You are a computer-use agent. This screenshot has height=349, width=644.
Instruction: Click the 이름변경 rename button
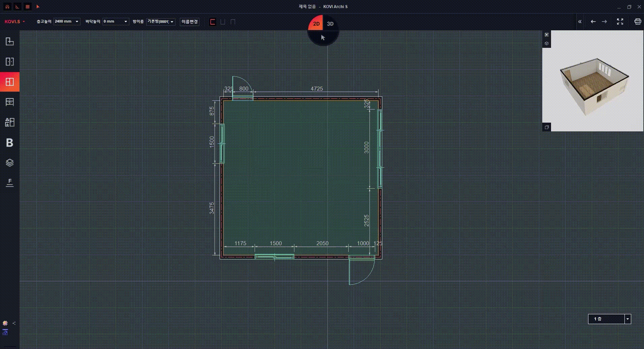pos(189,22)
